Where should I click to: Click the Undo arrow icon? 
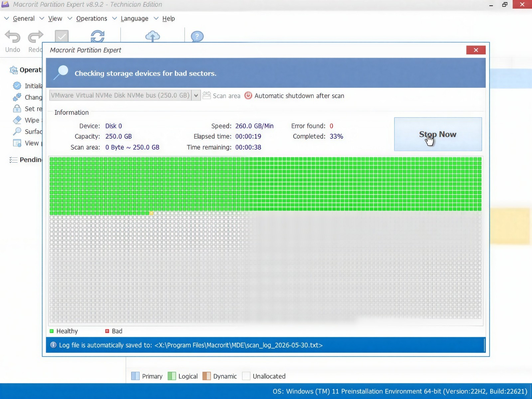pyautogui.click(x=13, y=37)
